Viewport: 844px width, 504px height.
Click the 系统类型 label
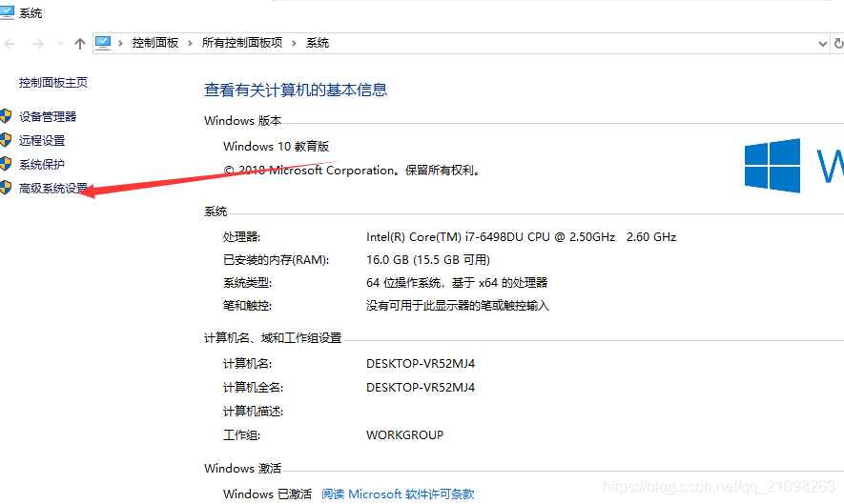248,282
